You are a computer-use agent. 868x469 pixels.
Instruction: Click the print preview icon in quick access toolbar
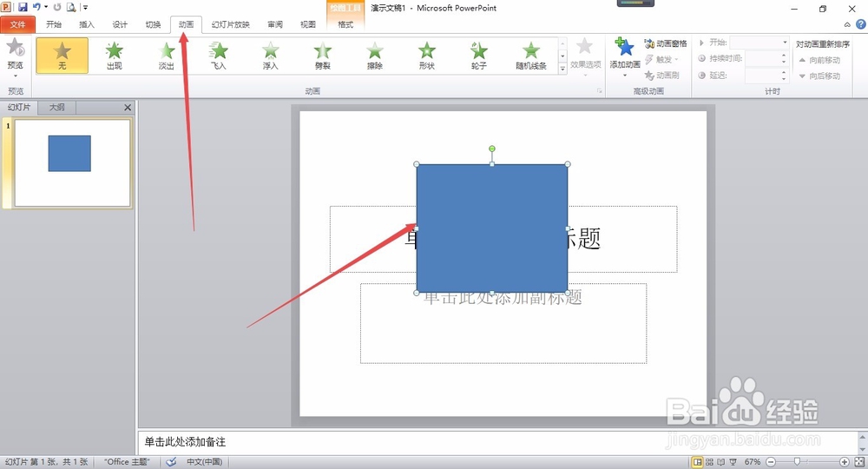point(71,7)
